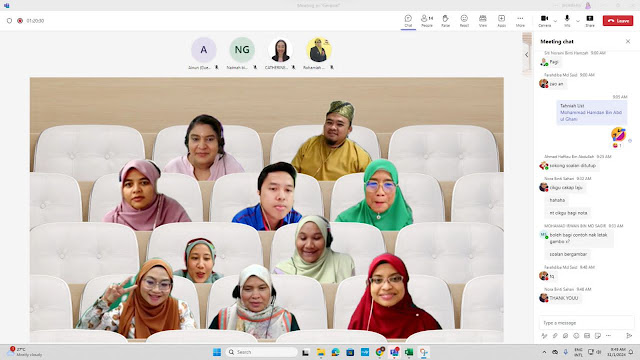The height and width of the screenshot is (360, 640).
Task: Open the emoji picker in chat compose
Action: (x=576, y=336)
